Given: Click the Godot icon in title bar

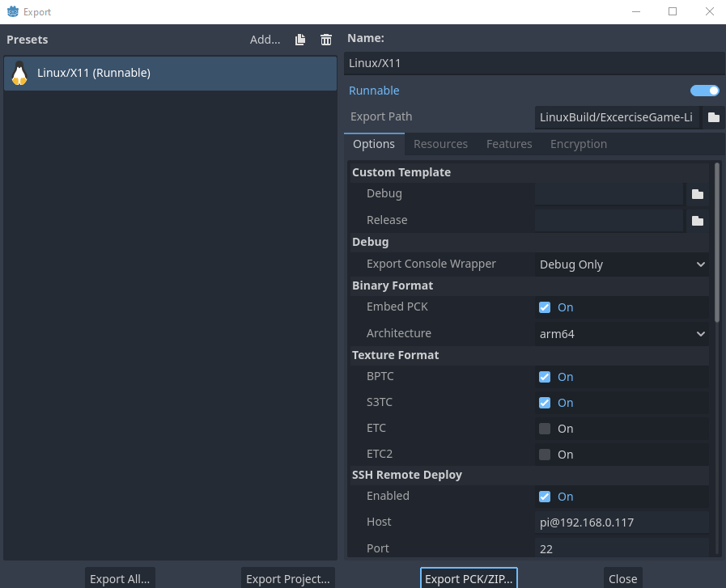Looking at the screenshot, I should (12, 11).
